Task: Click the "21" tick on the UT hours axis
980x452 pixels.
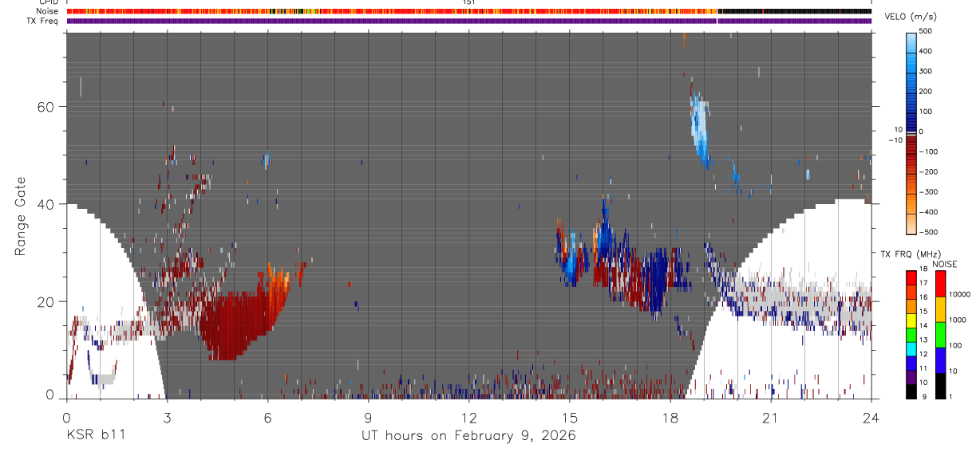Action: 771,418
